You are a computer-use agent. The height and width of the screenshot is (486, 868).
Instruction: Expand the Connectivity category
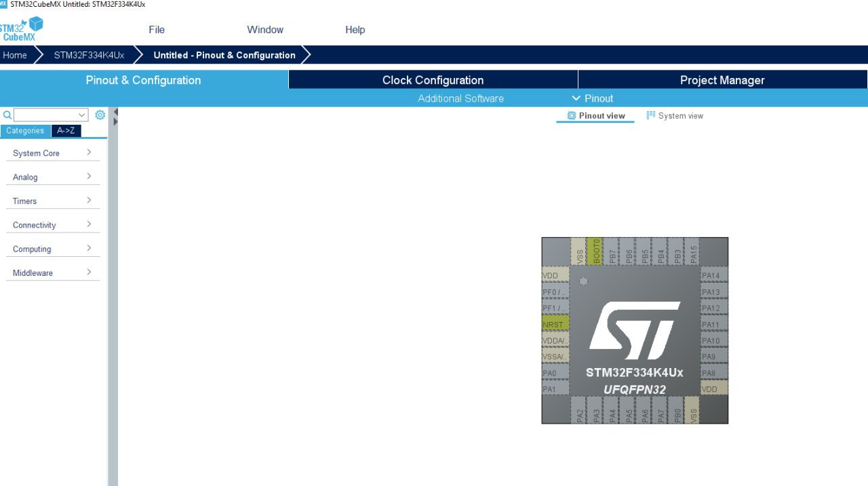click(53, 225)
